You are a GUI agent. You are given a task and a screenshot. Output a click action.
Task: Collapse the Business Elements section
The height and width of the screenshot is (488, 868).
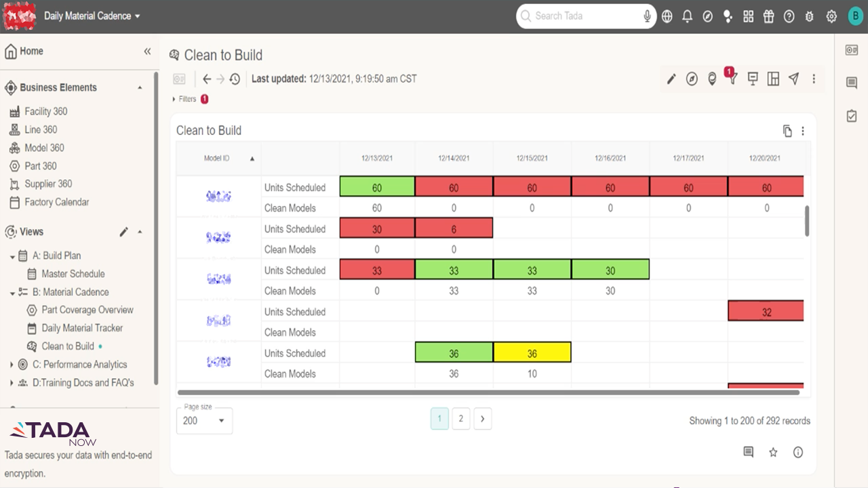point(140,87)
